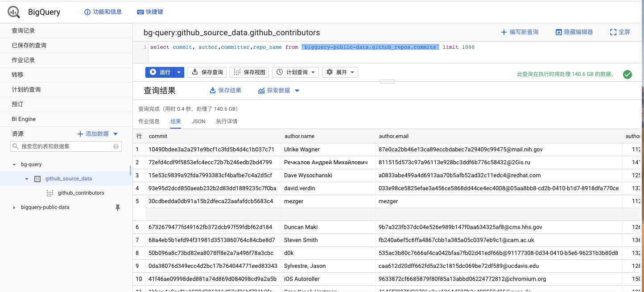Open the 运行 button dropdown arrow
Screen dimensions: 644x292
coord(179,72)
